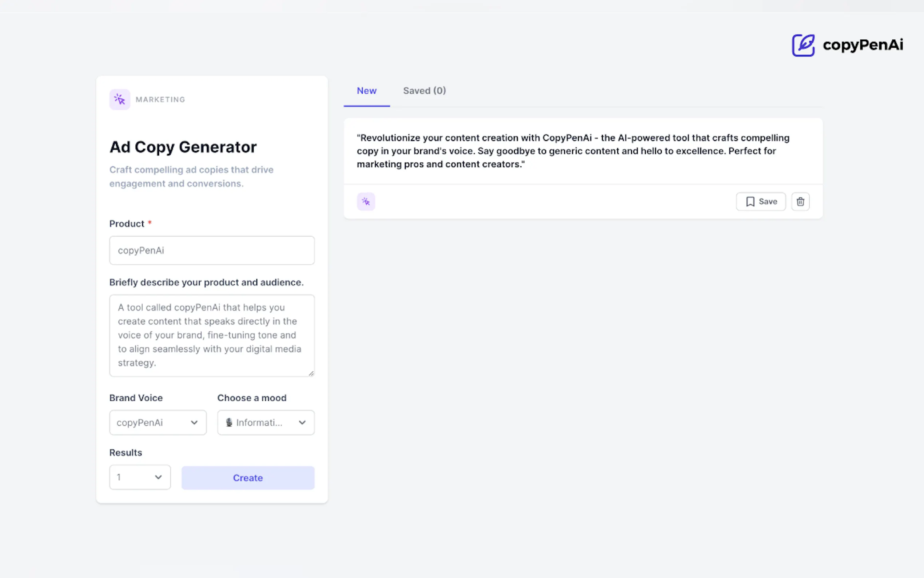Open the Brand Voice dropdown
Image resolution: width=924 pixels, height=578 pixels.
[x=158, y=423]
